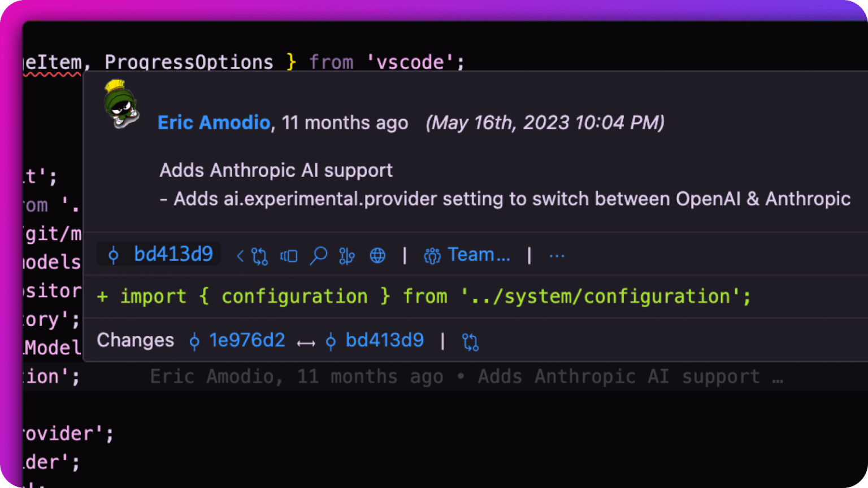This screenshot has height=488, width=868.
Task: Click the author avatar image in hover
Action: coord(121,104)
